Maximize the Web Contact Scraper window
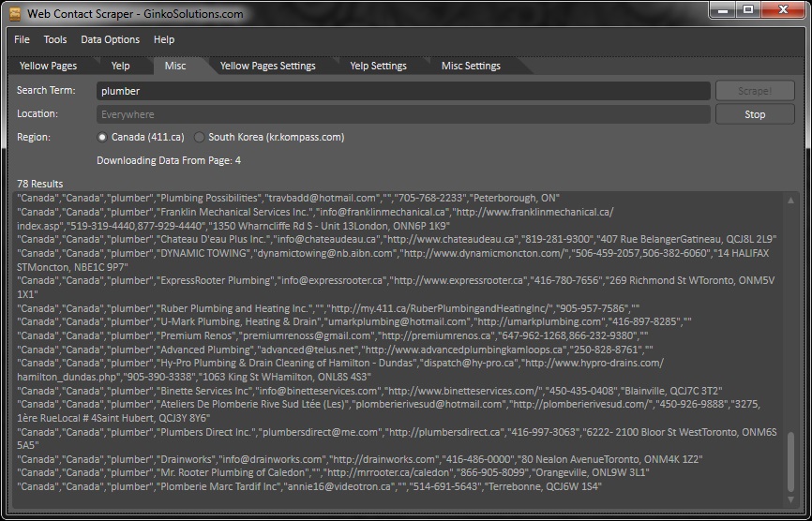This screenshot has height=521, width=812. click(x=748, y=9)
